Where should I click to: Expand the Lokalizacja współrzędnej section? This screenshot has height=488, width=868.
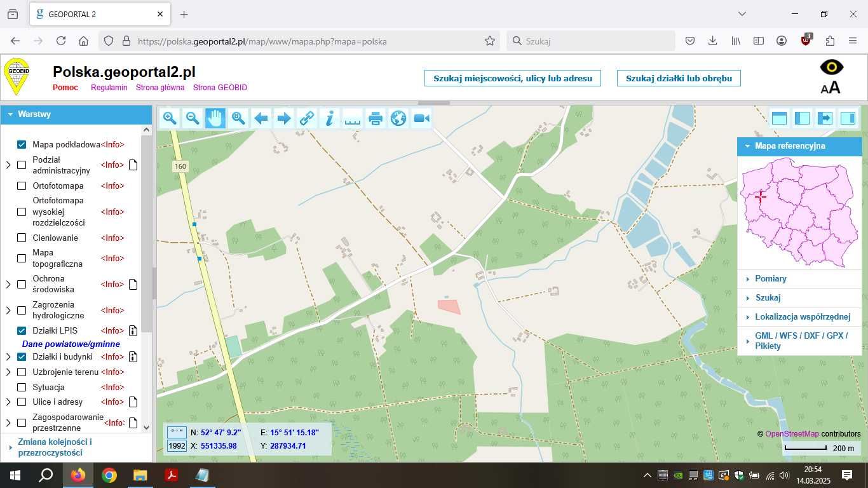pos(799,316)
